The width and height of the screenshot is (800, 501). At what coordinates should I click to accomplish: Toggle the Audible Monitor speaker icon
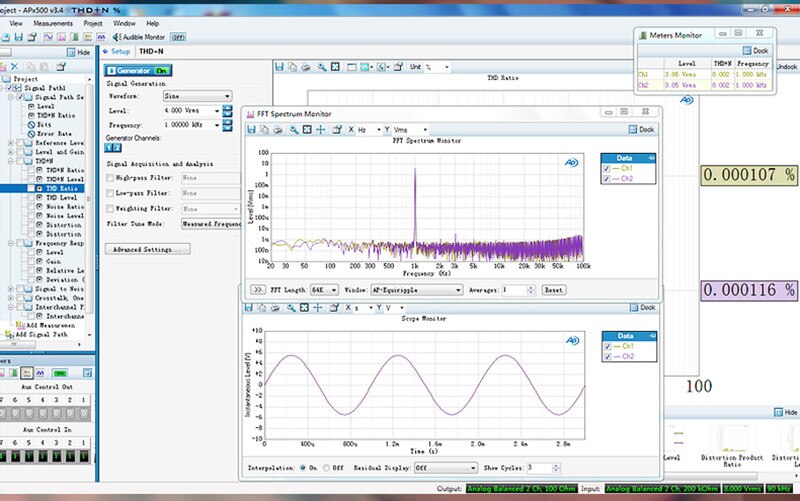pyautogui.click(x=116, y=37)
